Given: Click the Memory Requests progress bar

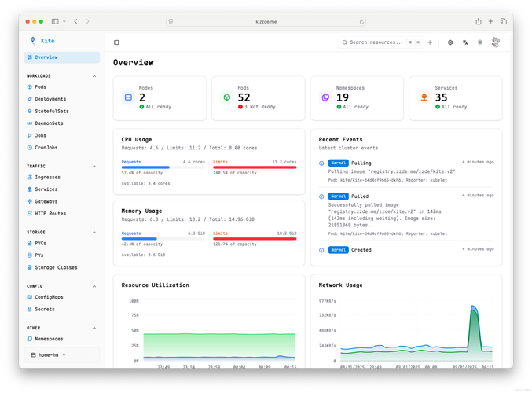Looking at the screenshot, I should 163,239.
